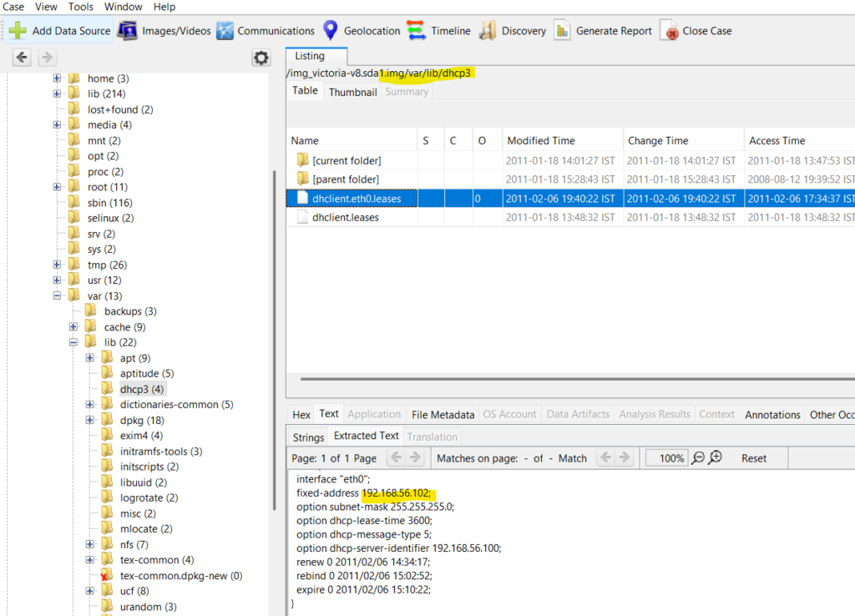
Task: Open the Case menu
Action: tap(13, 7)
